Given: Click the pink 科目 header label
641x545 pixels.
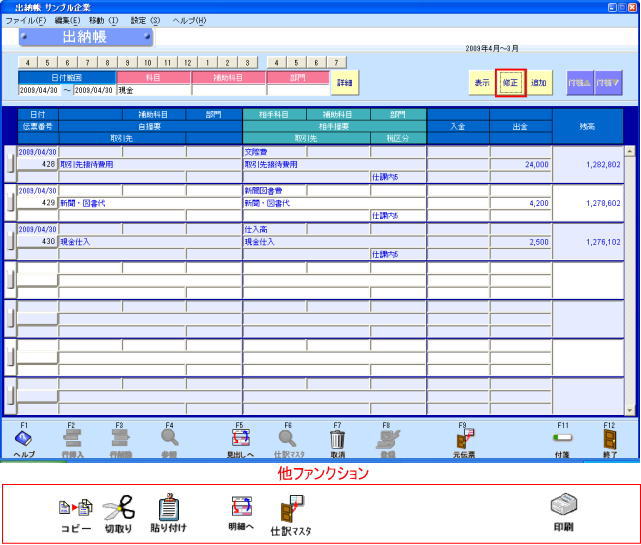Looking at the screenshot, I should point(154,78).
